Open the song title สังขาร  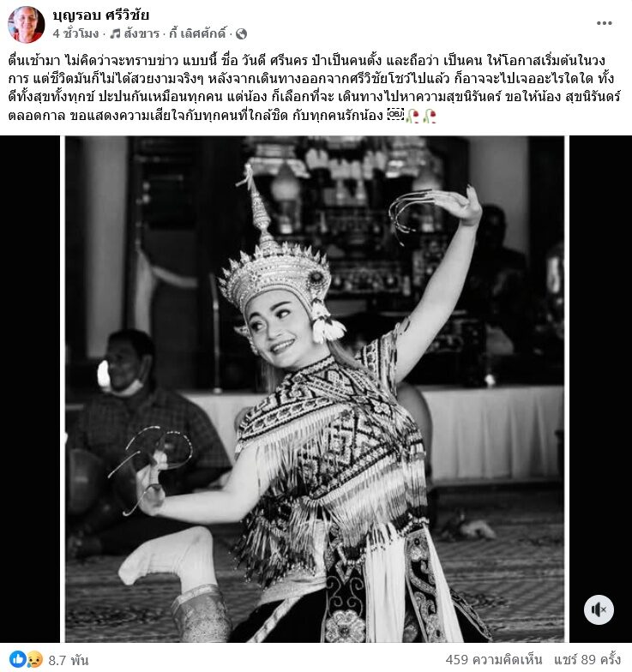click(x=141, y=33)
